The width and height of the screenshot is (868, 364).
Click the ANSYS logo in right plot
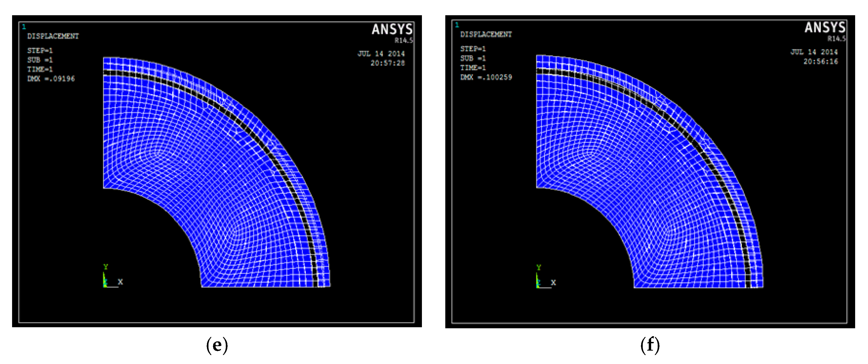(825, 28)
